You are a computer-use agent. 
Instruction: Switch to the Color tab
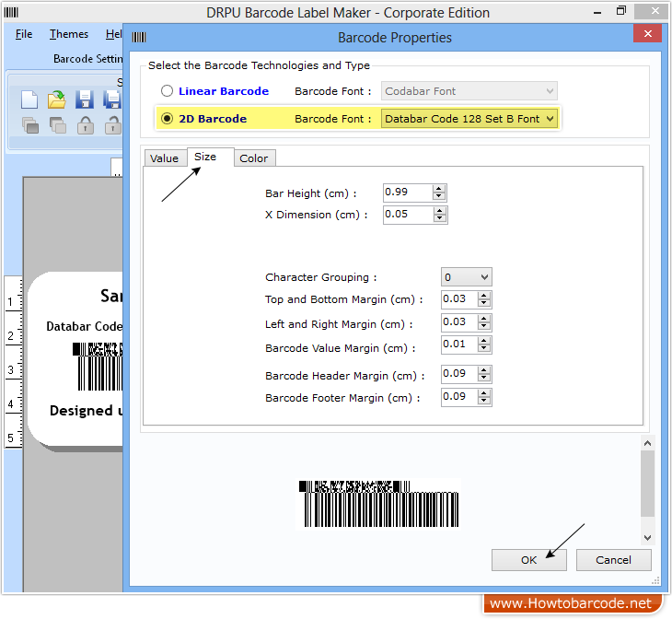[254, 158]
